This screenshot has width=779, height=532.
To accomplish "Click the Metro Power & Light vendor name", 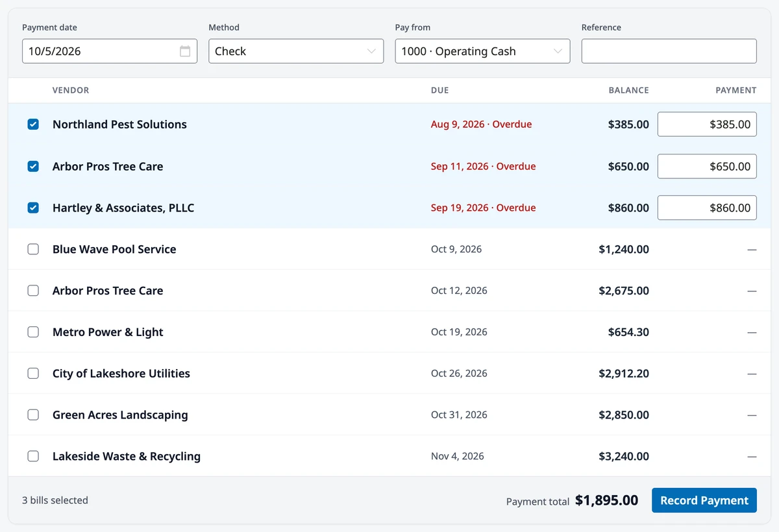I will point(108,332).
